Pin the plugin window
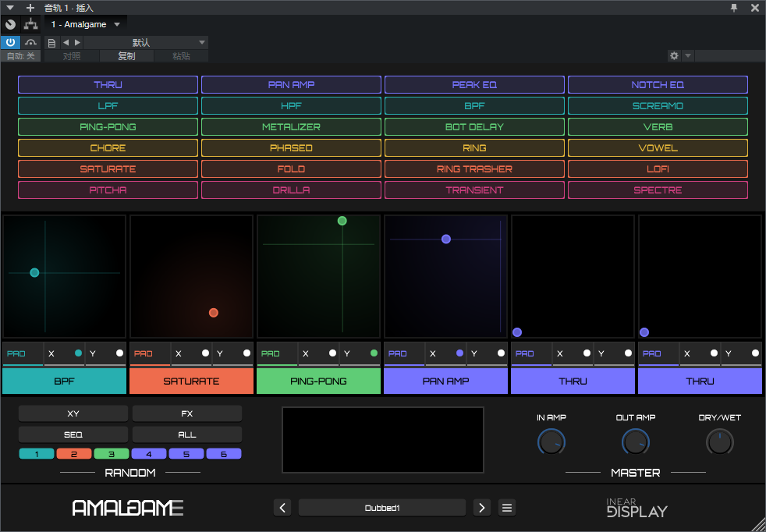This screenshot has width=766, height=532. (x=734, y=7)
